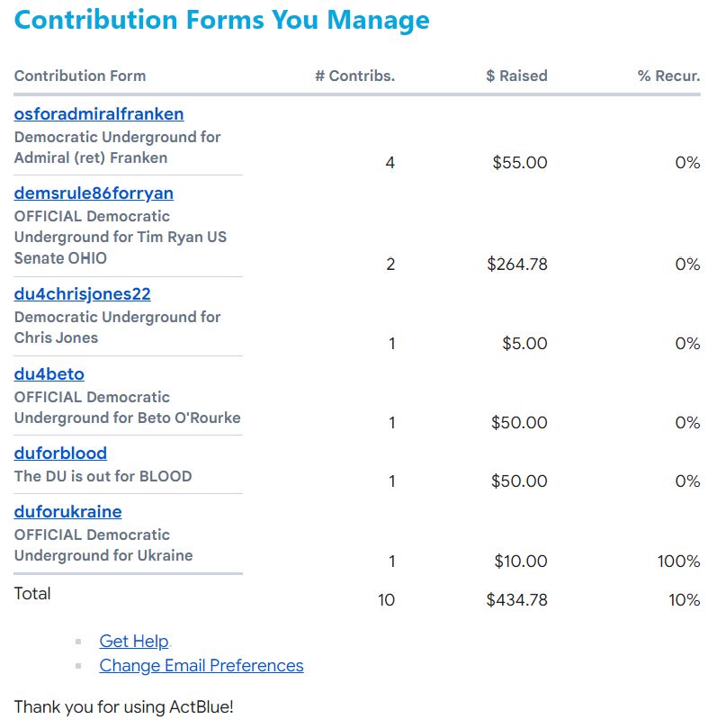Image resolution: width=708 pixels, height=728 pixels.
Task: Click the Get Help link
Action: [134, 642]
